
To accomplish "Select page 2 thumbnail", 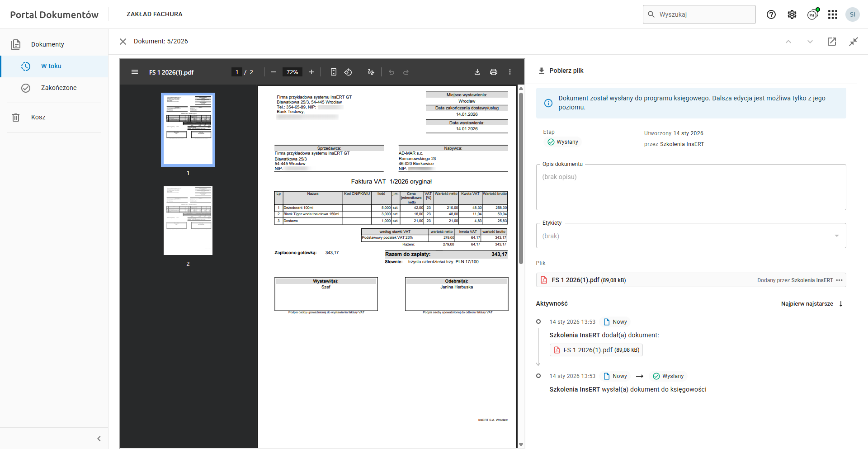I will (x=188, y=221).
